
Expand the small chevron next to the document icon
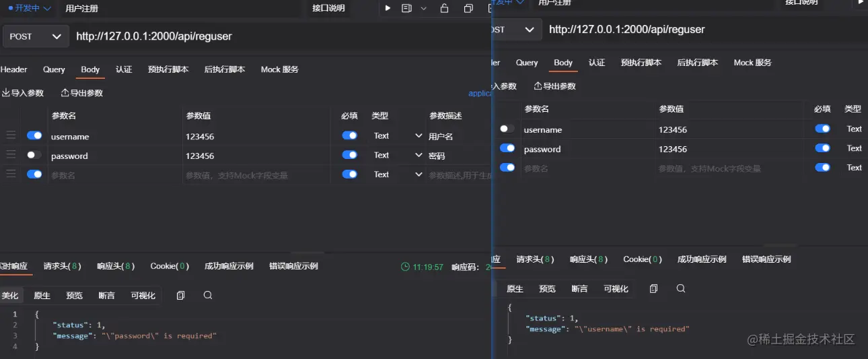(x=423, y=9)
